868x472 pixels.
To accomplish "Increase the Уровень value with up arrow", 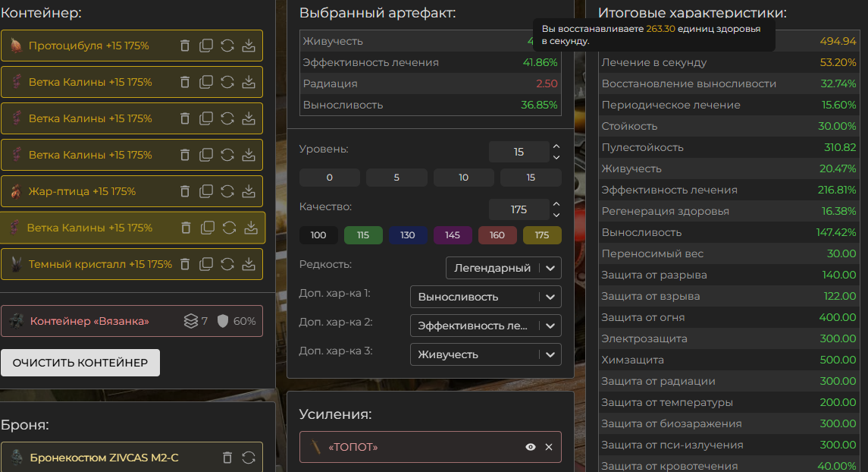I will click(556, 146).
